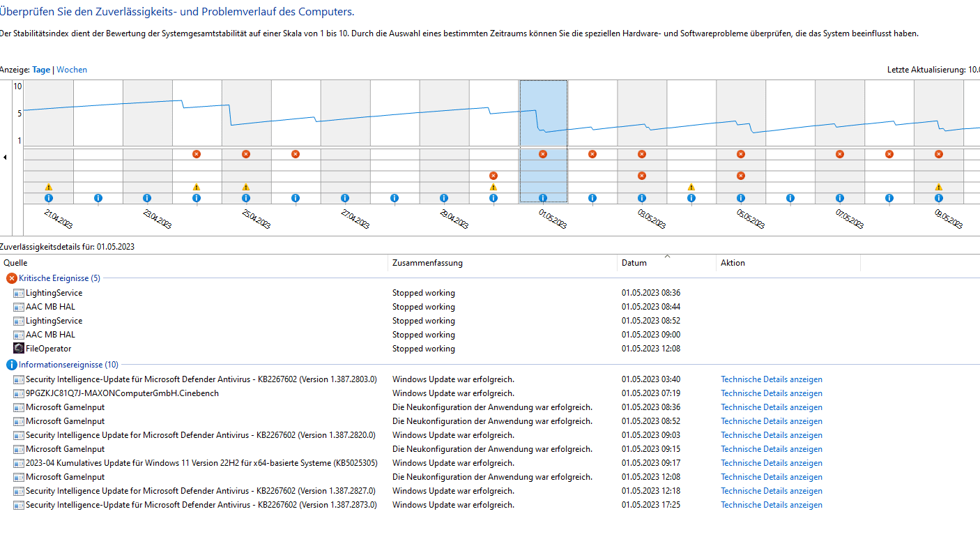Open technical details for Security Intelligence 1.387.2803.0

point(772,379)
